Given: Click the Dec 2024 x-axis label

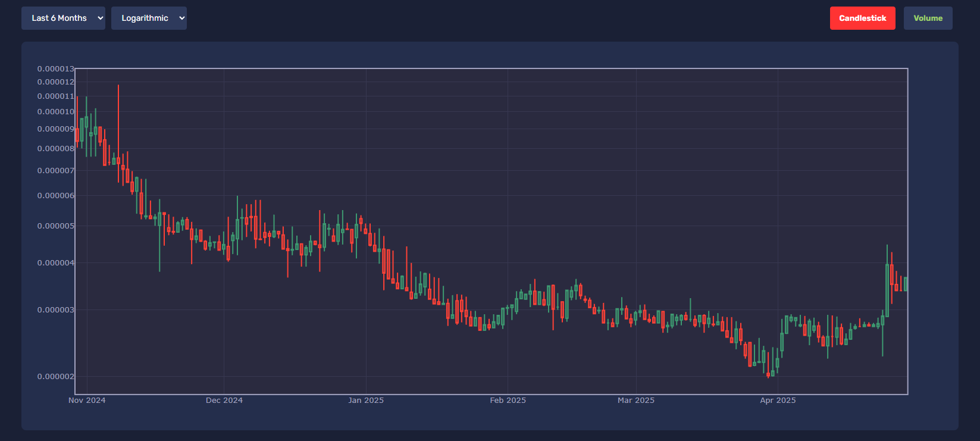Looking at the screenshot, I should coord(224,400).
